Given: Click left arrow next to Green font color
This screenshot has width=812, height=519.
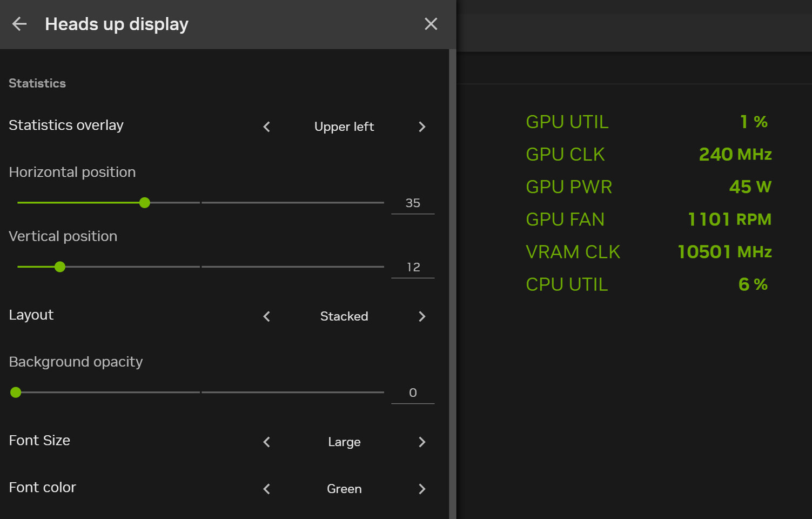Looking at the screenshot, I should pyautogui.click(x=266, y=489).
